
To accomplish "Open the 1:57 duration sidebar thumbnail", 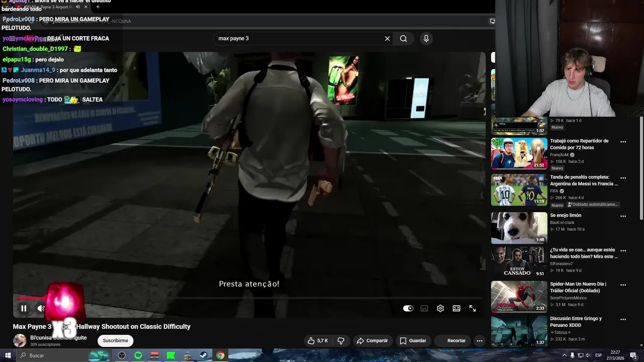I will pyautogui.click(x=519, y=126).
